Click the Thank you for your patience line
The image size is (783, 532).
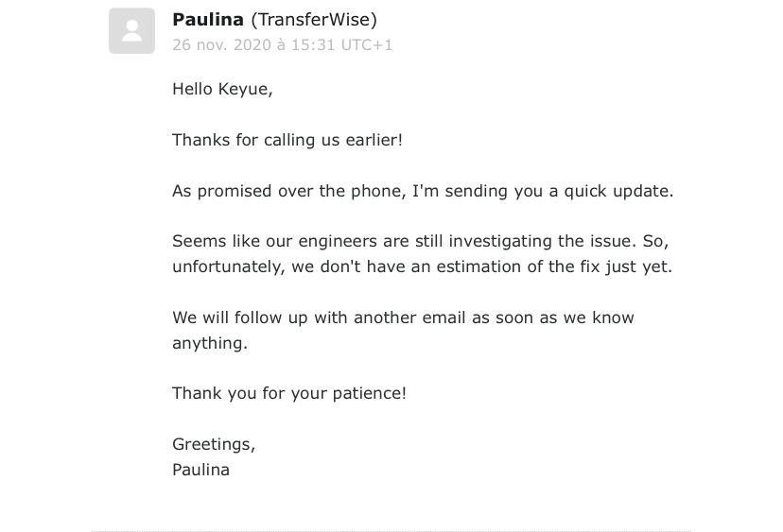(289, 394)
